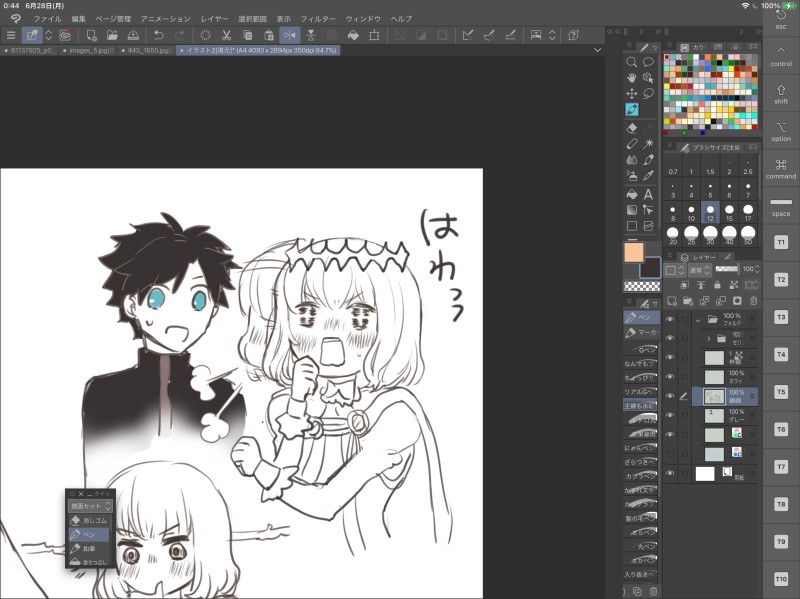Open the フィルター menu
This screenshot has width=800, height=599.
(x=318, y=19)
